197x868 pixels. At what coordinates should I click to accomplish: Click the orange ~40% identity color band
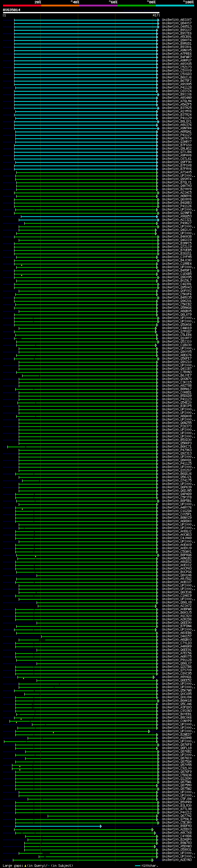(x=60, y=6)
